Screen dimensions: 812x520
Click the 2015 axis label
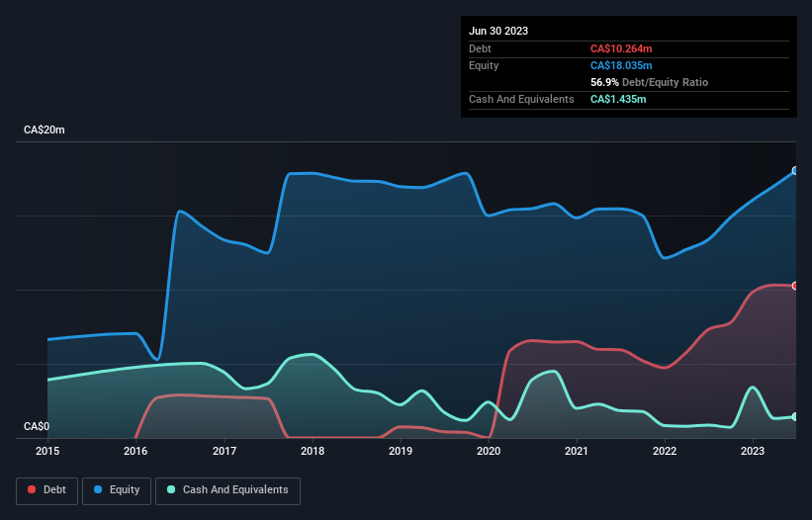pos(47,451)
